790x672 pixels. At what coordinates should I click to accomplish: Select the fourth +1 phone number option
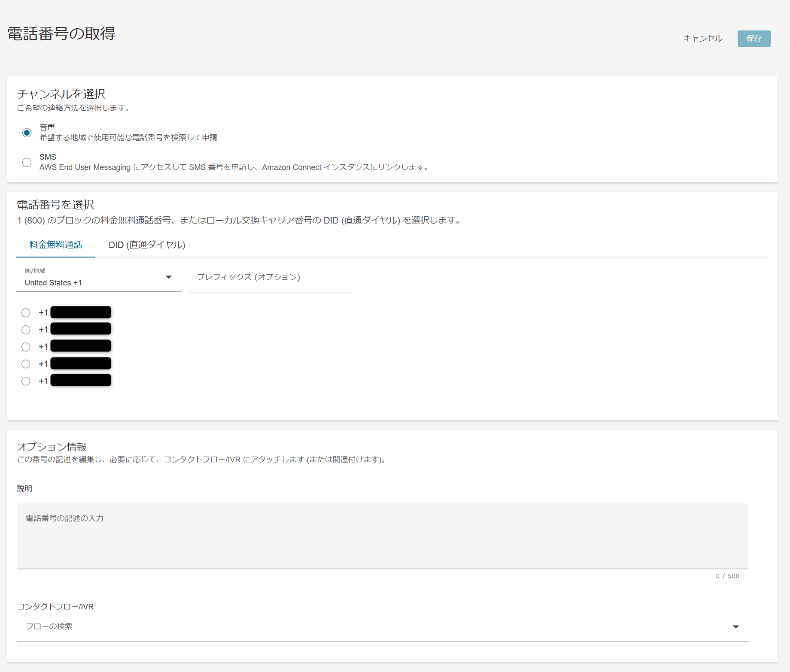pos(26,364)
